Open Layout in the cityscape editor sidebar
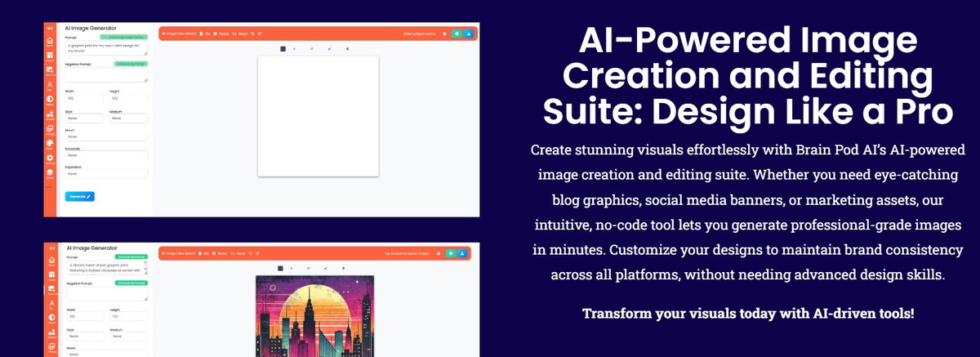Screen dimensions: 980x357 coord(51,276)
